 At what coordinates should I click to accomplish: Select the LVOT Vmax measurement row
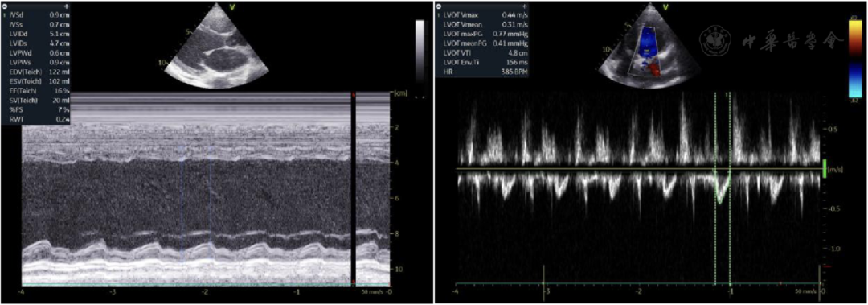[x=483, y=14]
